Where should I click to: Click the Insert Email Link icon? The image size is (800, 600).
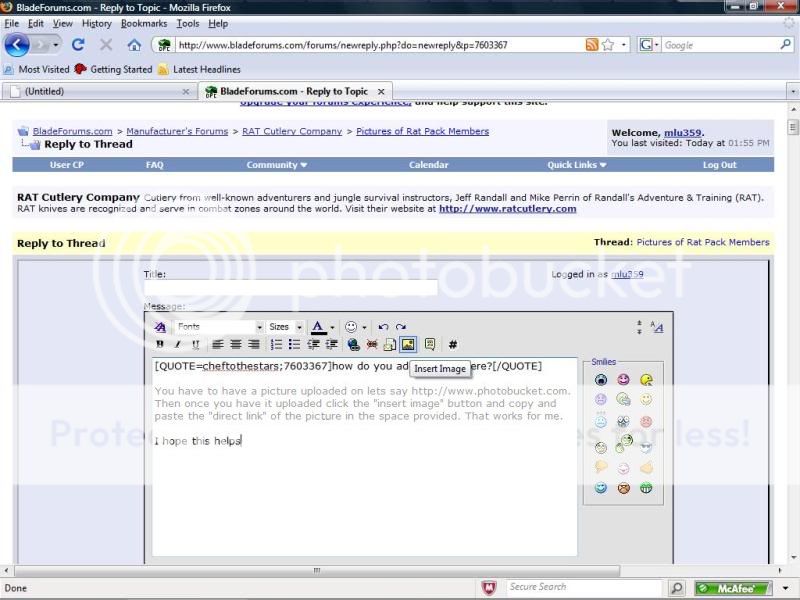point(390,344)
